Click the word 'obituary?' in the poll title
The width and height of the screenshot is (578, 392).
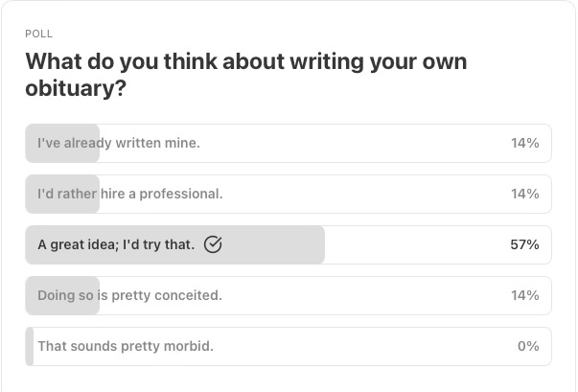click(x=76, y=89)
